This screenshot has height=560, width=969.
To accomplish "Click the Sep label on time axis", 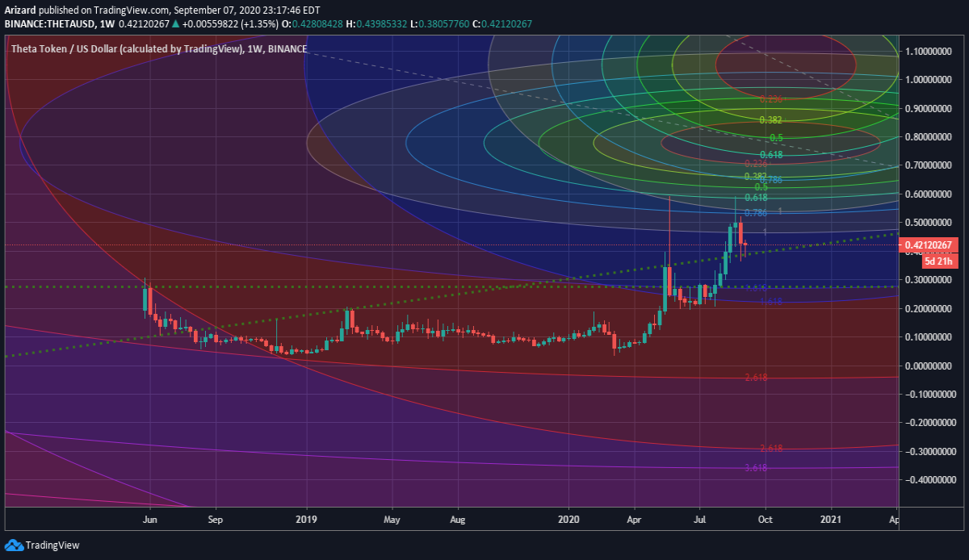I will pyautogui.click(x=215, y=520).
